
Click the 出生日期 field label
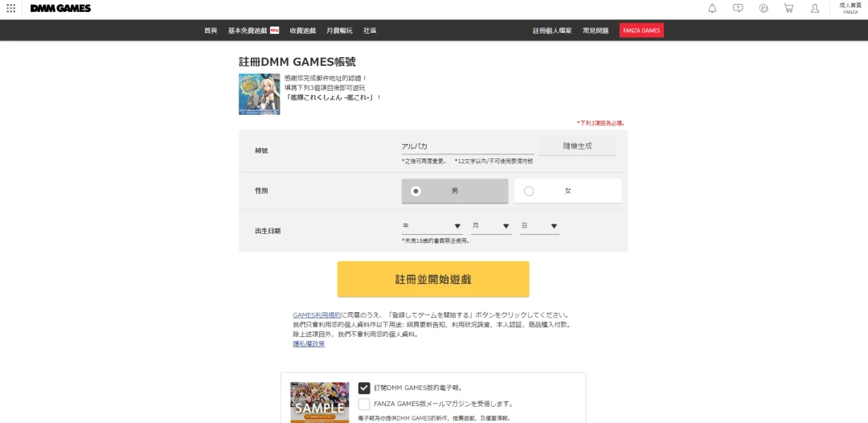pos(268,231)
